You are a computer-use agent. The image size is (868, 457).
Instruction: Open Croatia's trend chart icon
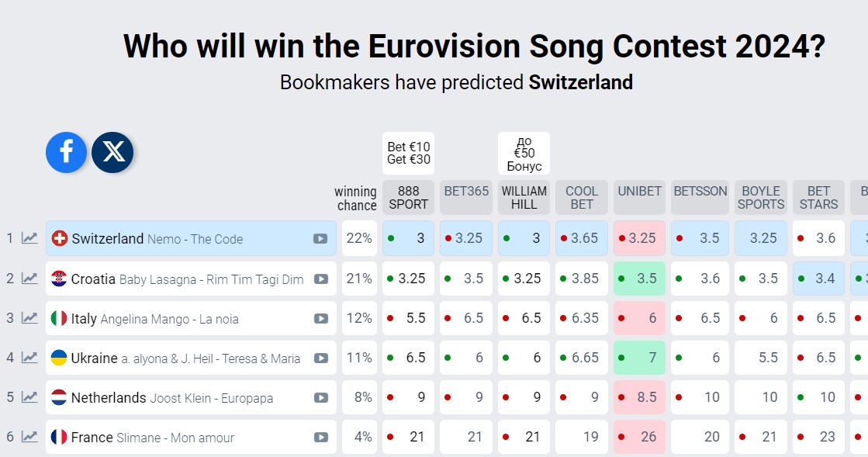click(x=29, y=278)
